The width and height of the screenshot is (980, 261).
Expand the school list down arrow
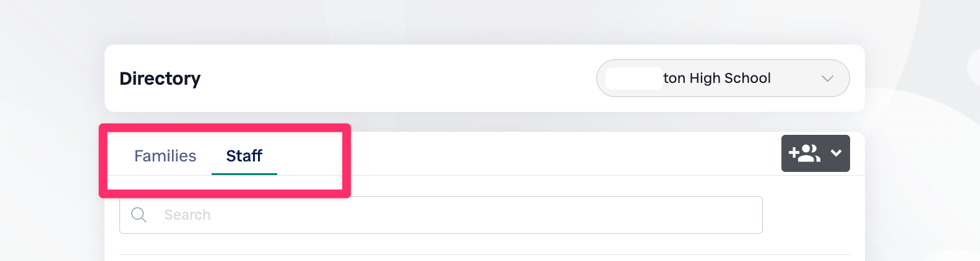tap(827, 79)
